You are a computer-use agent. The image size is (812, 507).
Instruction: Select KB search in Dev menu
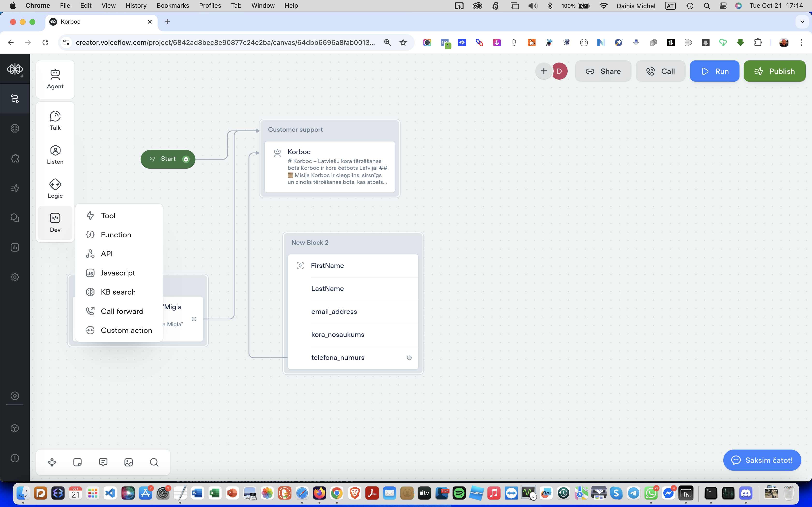pos(118,292)
